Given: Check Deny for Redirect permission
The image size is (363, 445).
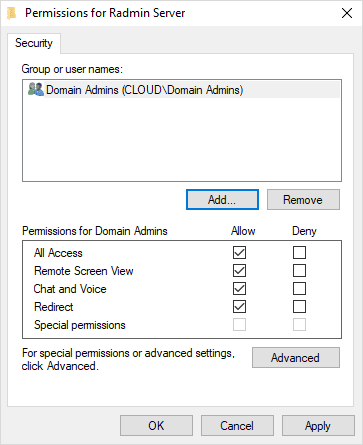Looking at the screenshot, I should point(299,307).
